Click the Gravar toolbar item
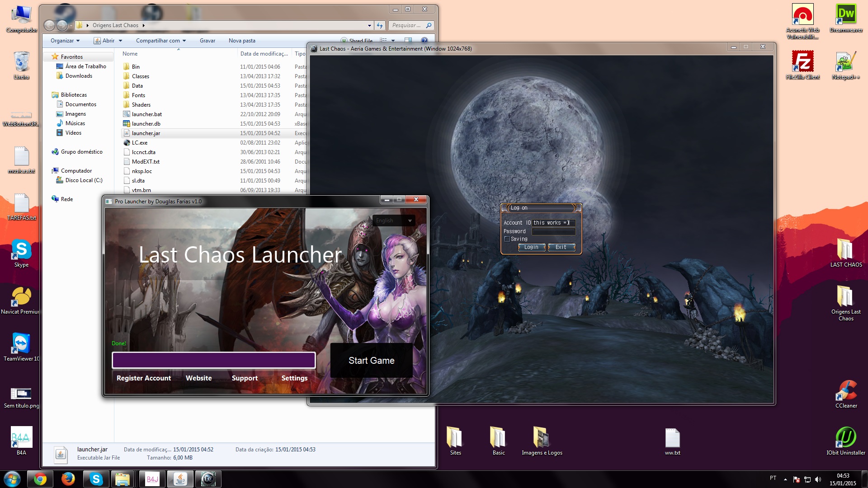The height and width of the screenshot is (488, 868). (x=208, y=41)
